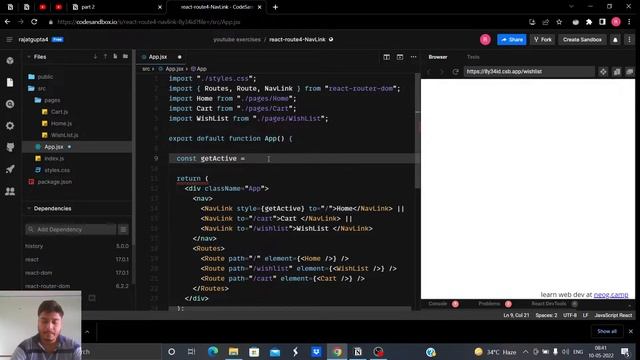
Task: Create a new folder in Files panel
Action: click(x=125, y=56)
